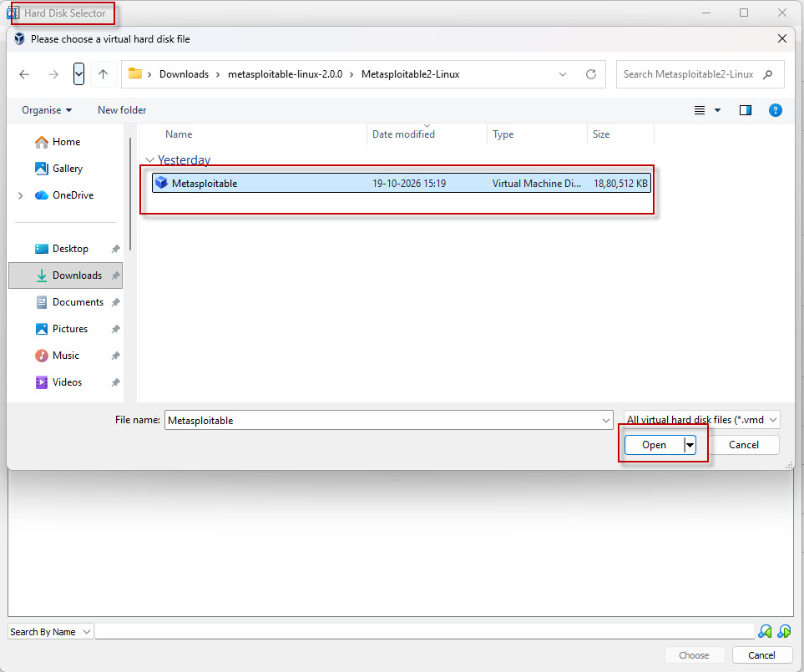Click the forward navigation arrow
The height and width of the screenshot is (672, 804).
[53, 74]
